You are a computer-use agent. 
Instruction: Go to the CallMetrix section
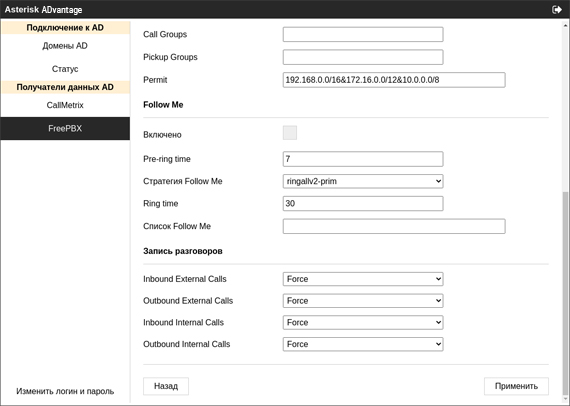pyautogui.click(x=65, y=105)
